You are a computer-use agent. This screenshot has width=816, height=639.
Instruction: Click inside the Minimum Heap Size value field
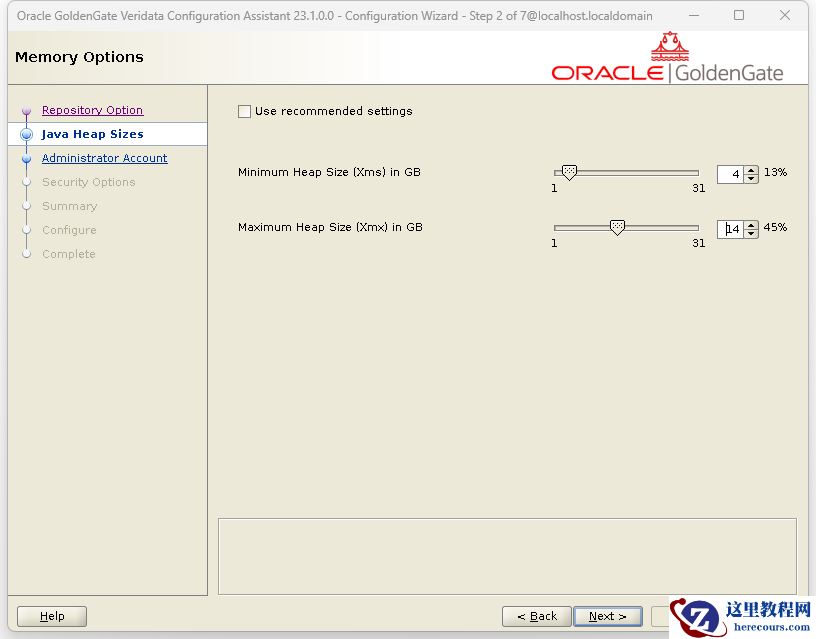click(x=730, y=174)
